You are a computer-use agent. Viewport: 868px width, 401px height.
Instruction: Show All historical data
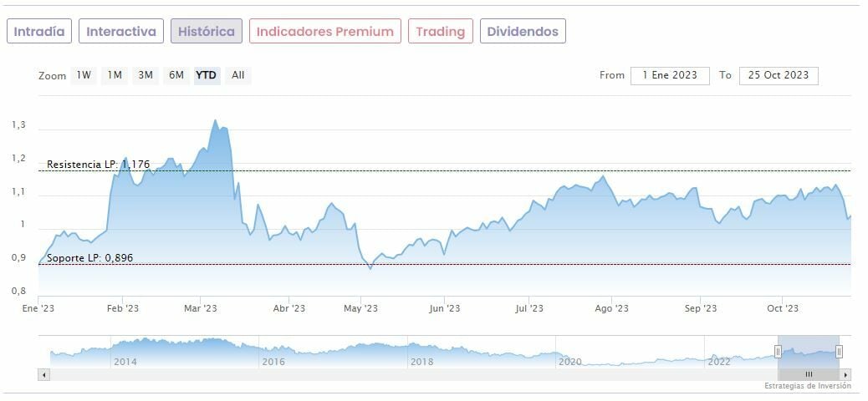click(238, 75)
